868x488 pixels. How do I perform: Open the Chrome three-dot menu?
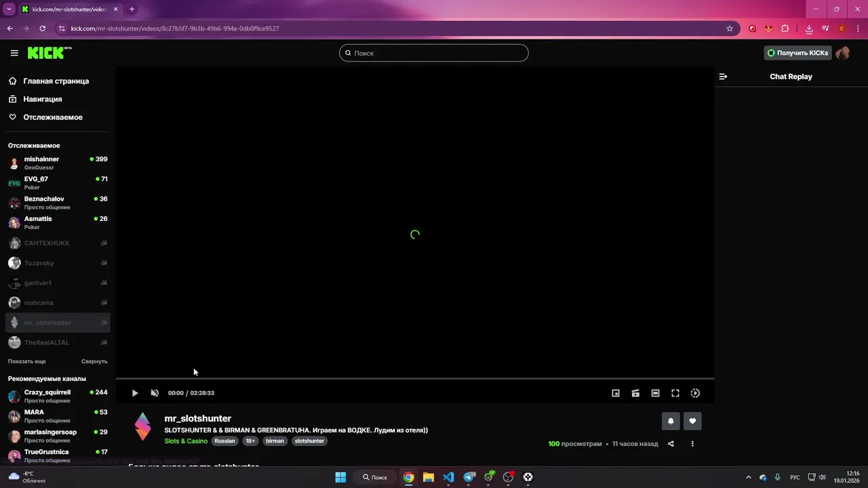pos(858,28)
